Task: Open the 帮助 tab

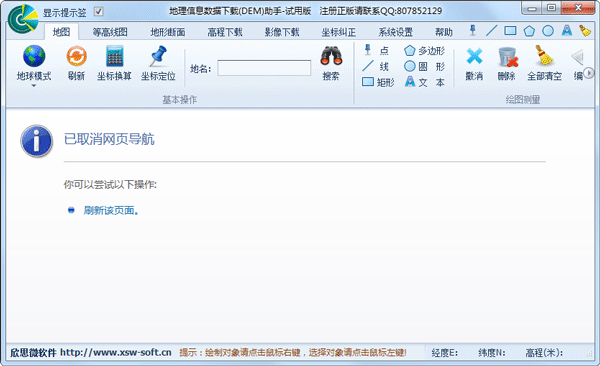Action: click(444, 32)
